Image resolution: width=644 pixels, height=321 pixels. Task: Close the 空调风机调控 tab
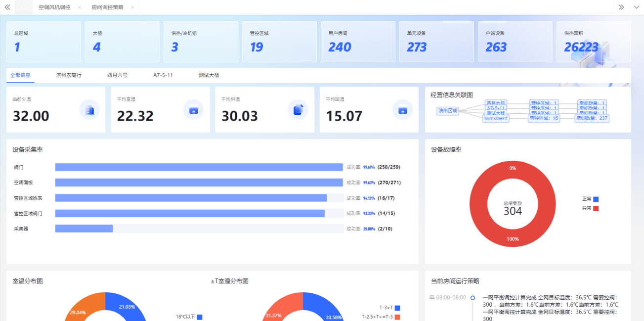click(x=80, y=7)
